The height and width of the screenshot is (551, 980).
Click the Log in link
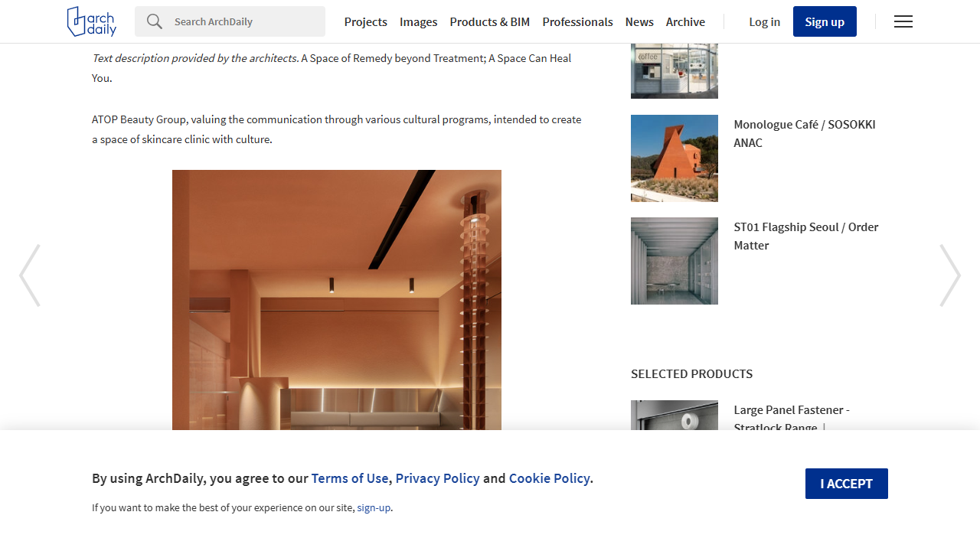[764, 21]
